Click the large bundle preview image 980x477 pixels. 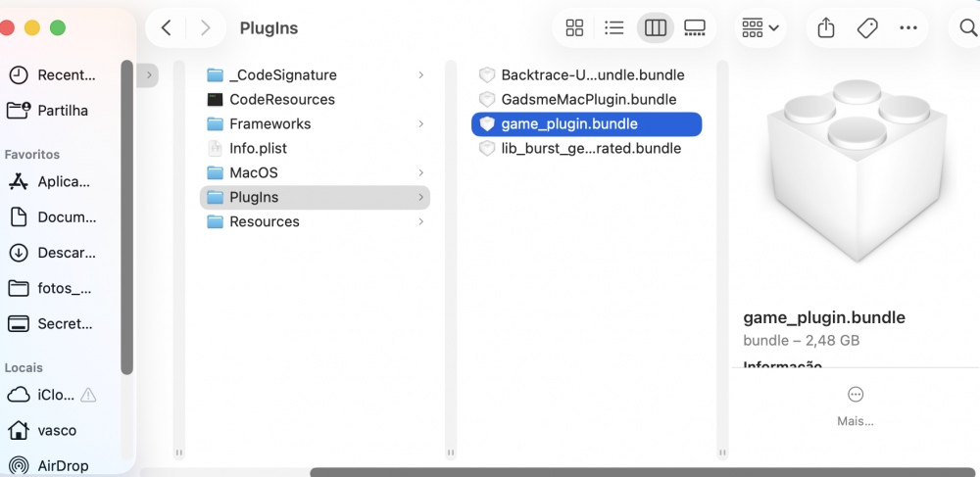coord(857,170)
